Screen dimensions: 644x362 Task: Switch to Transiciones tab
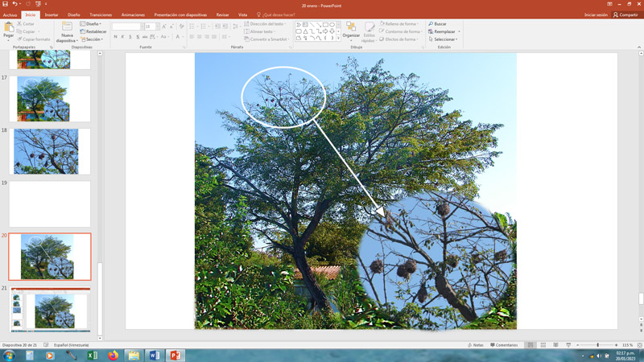click(x=101, y=14)
